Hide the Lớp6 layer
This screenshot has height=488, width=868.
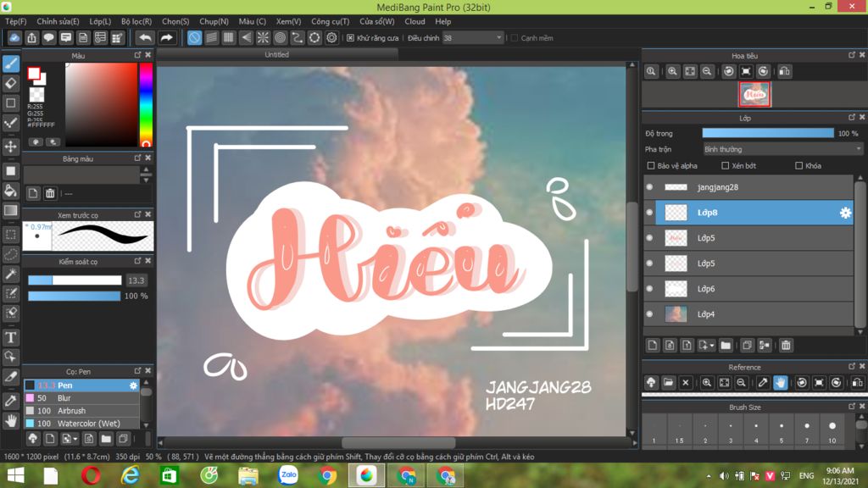650,289
